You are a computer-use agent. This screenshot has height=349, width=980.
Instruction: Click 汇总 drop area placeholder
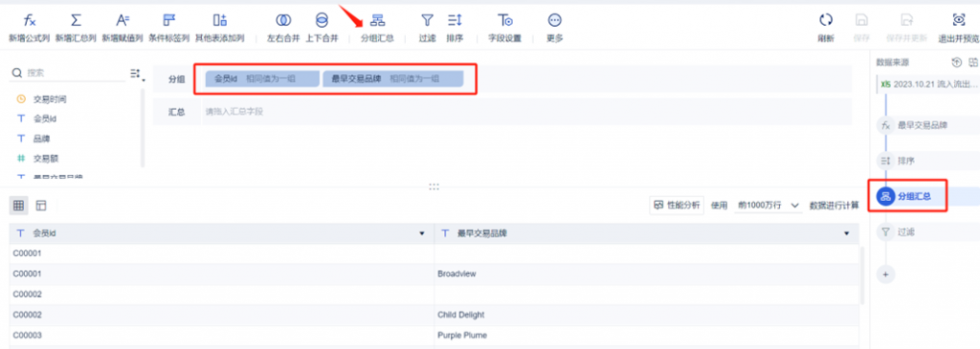point(234,113)
